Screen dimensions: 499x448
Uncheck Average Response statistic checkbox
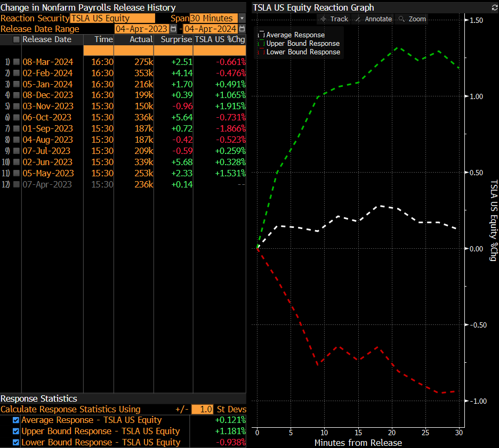pos(16,420)
